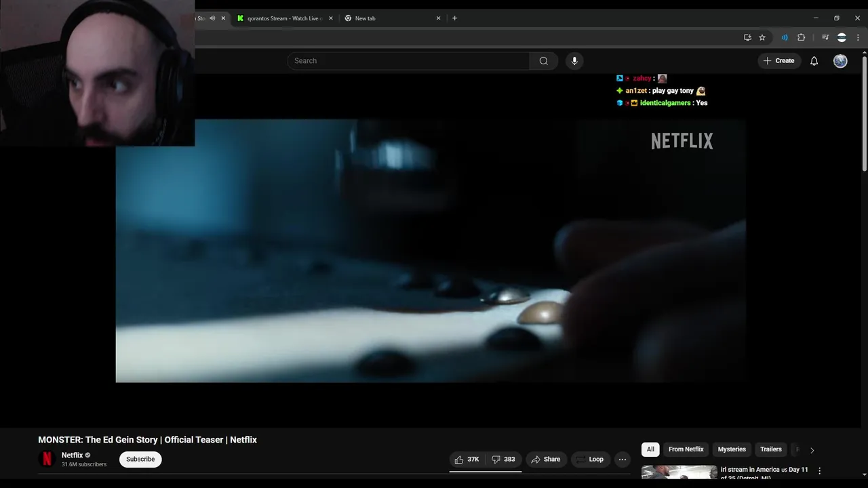Toggle the Loop button
Screen dimensions: 868x488
[590, 460]
